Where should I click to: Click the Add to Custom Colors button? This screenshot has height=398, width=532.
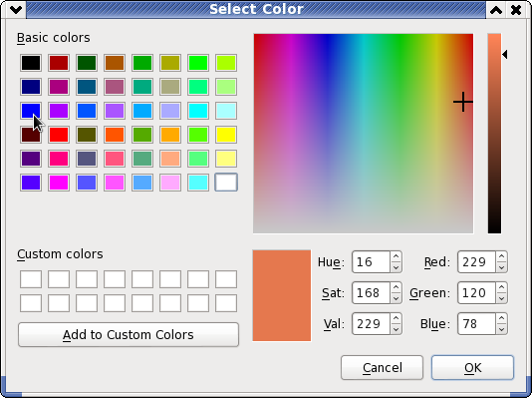tap(129, 335)
